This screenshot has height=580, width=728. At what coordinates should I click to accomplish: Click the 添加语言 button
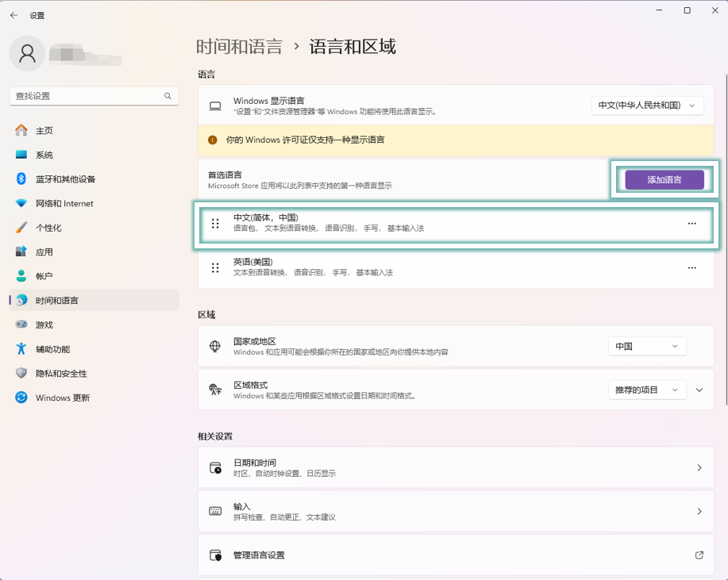664,179
